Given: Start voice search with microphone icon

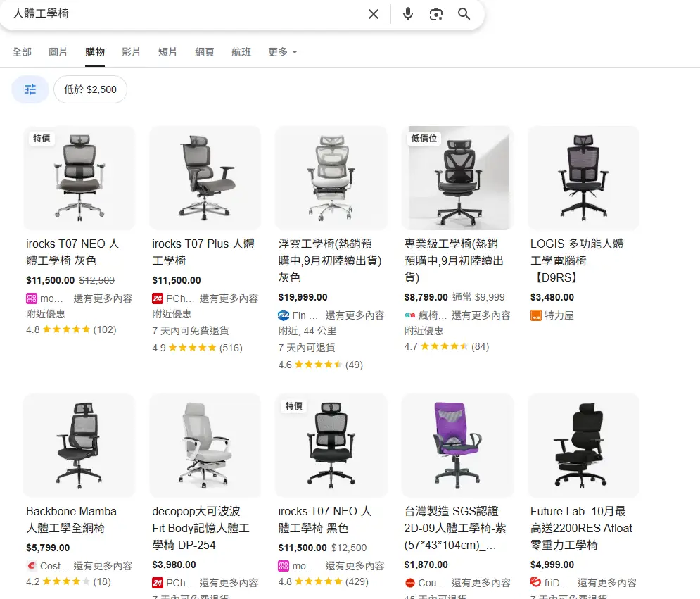Looking at the screenshot, I should click(x=408, y=14).
